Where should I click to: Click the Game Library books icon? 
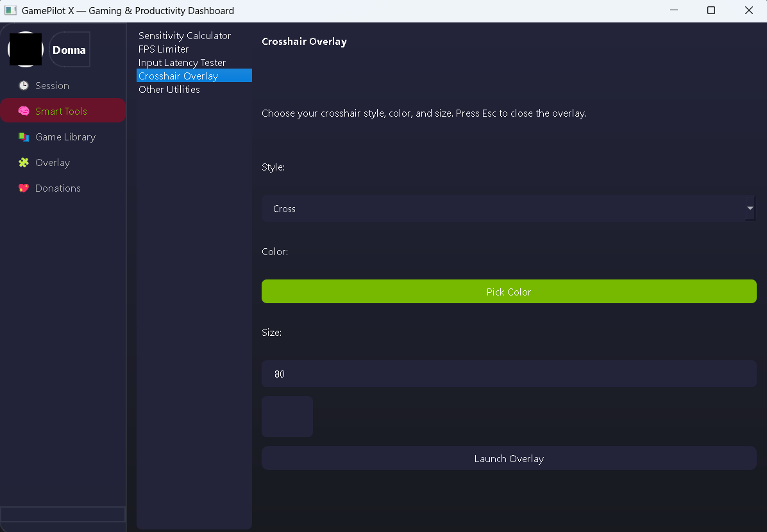(x=24, y=137)
